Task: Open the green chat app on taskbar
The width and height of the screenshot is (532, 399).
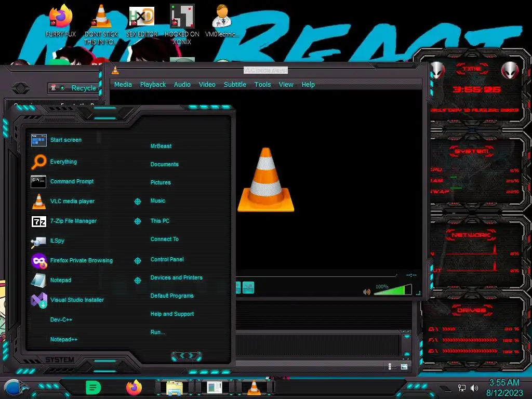Action: pos(94,388)
